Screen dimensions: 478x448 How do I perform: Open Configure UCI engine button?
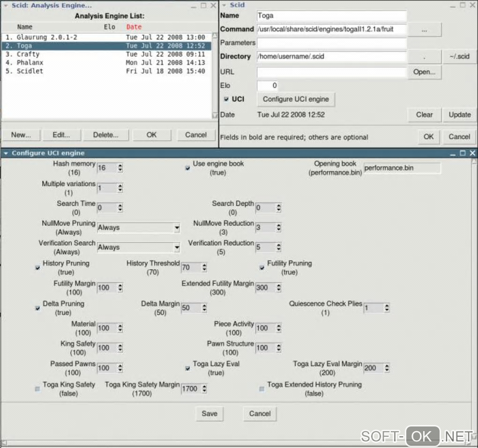coord(296,99)
